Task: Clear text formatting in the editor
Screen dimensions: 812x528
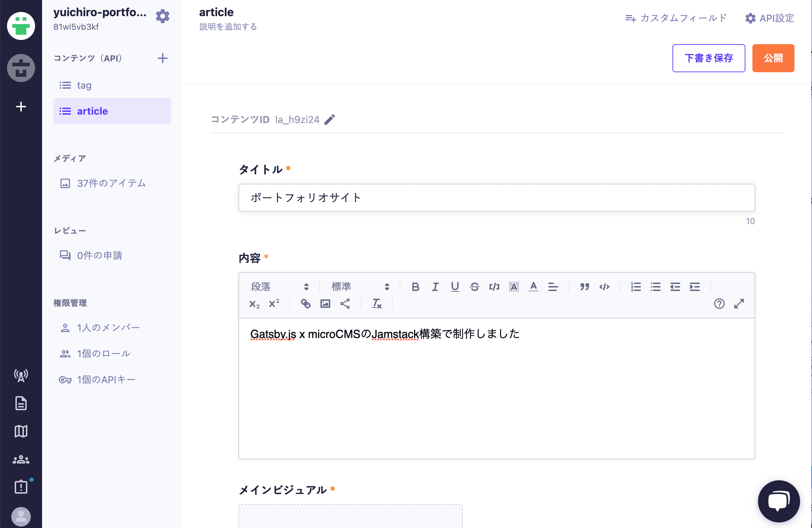Action: [377, 304]
